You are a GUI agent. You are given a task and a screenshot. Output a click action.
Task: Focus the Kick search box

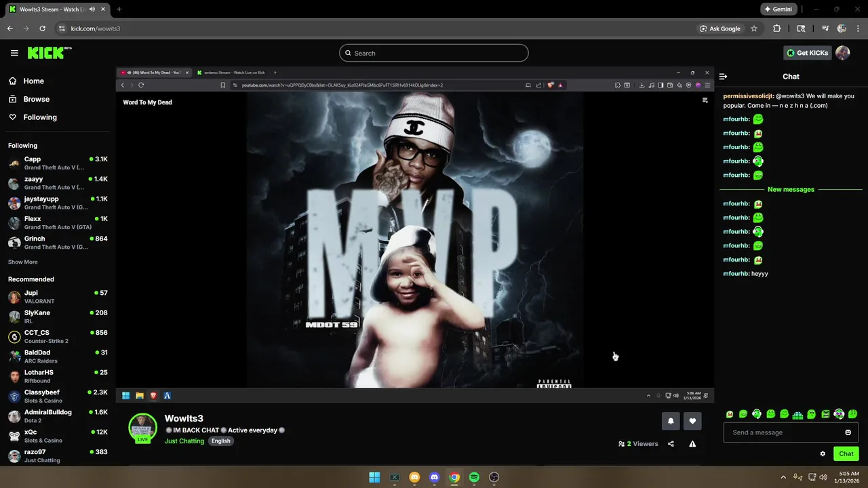tap(434, 53)
